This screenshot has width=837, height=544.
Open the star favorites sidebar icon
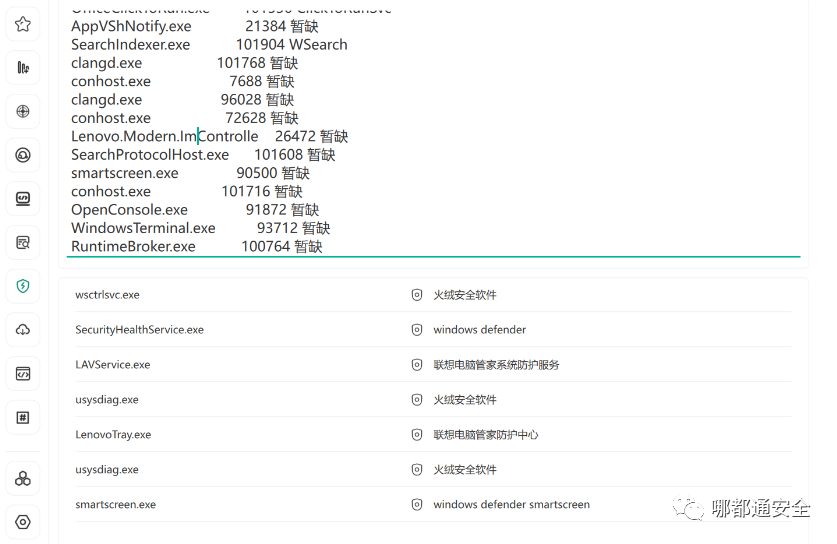tap(23, 24)
